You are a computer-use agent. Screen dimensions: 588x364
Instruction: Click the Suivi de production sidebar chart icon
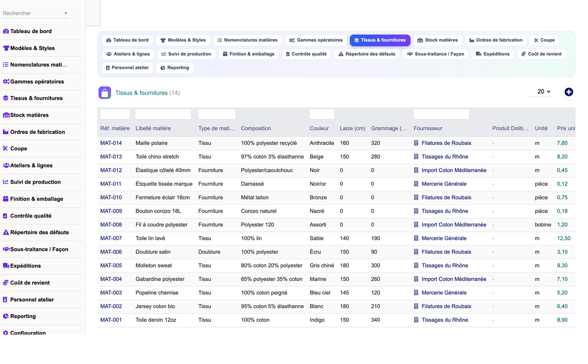click(6, 182)
